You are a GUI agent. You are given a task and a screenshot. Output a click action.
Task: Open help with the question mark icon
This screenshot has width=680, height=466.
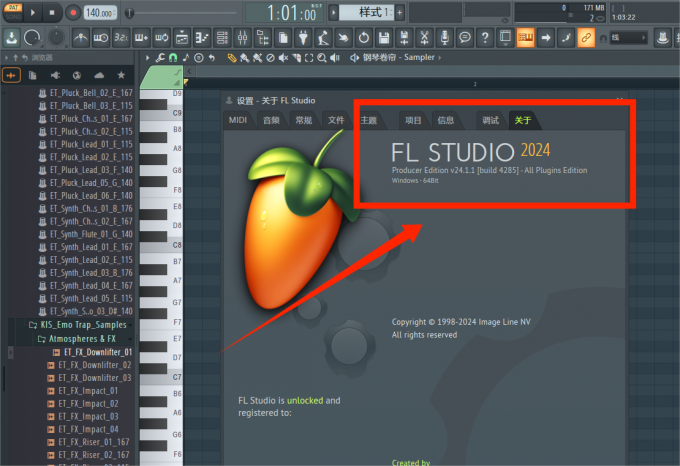click(x=485, y=38)
